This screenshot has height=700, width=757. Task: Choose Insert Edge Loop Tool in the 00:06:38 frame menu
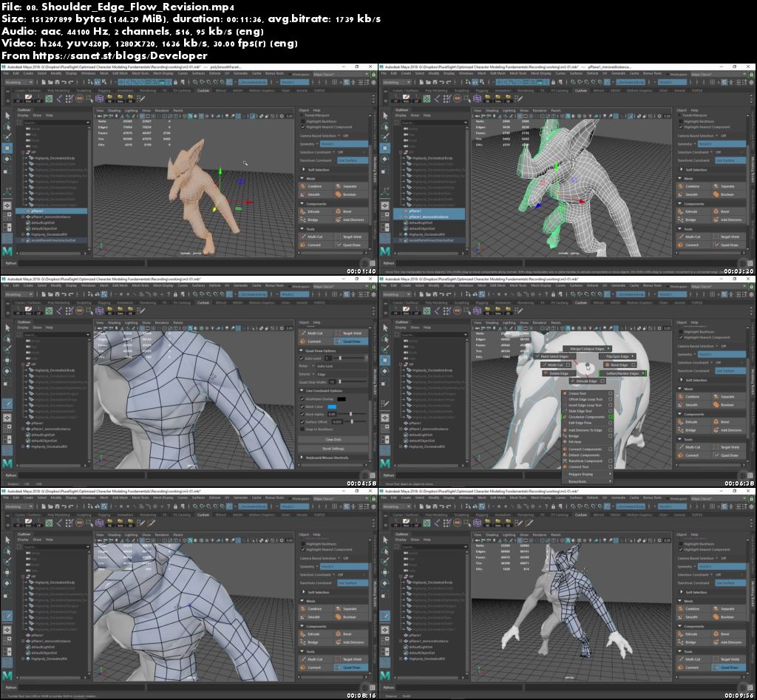585,405
